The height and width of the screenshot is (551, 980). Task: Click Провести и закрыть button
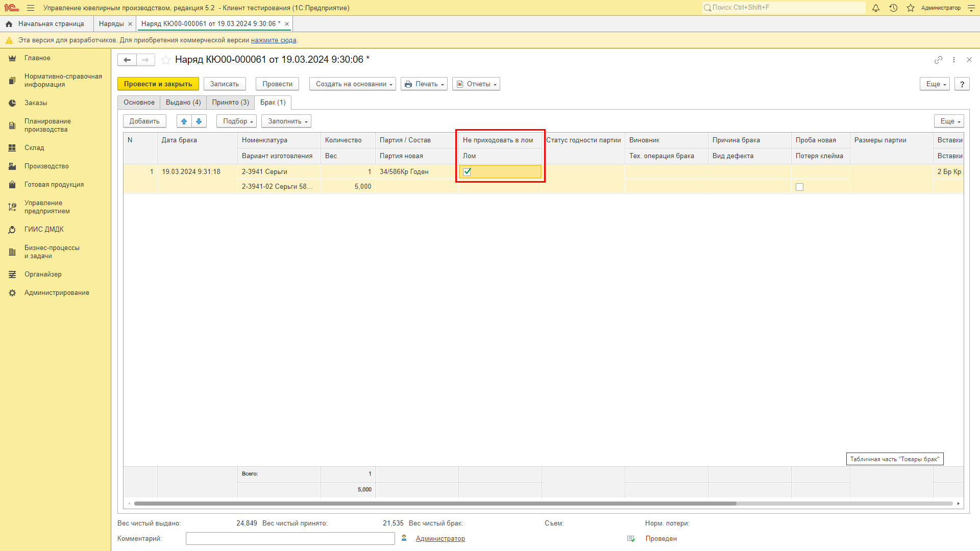coord(158,84)
